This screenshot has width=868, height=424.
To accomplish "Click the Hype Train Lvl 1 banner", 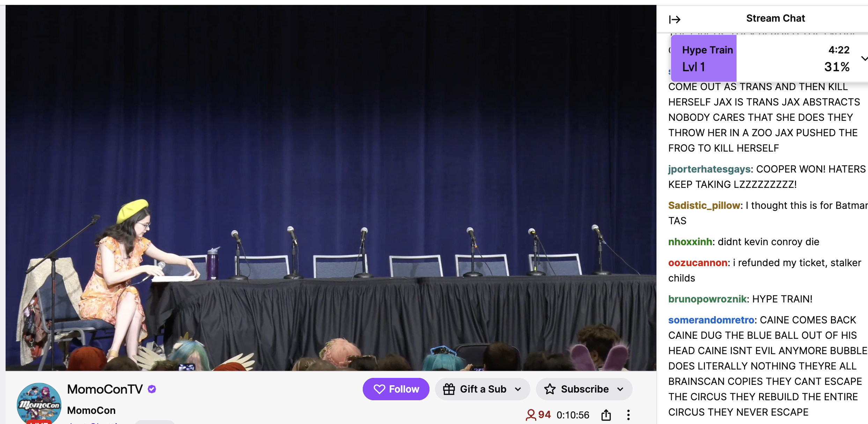I will 704,58.
